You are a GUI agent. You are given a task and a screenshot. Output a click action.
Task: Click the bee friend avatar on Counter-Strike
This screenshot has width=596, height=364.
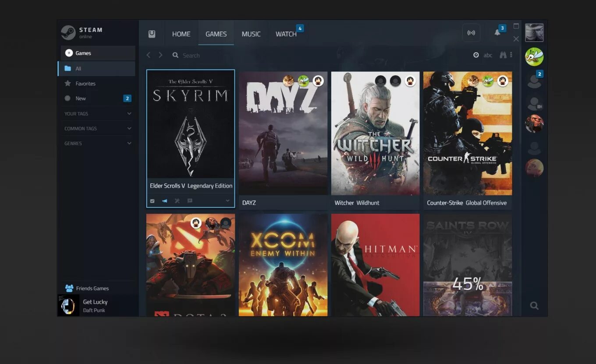click(488, 81)
